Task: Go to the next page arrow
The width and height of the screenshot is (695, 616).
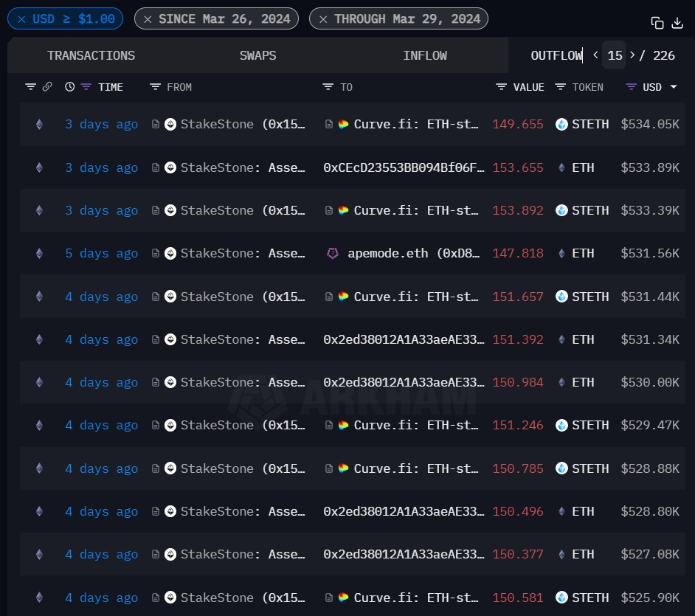Action: pyautogui.click(x=632, y=55)
